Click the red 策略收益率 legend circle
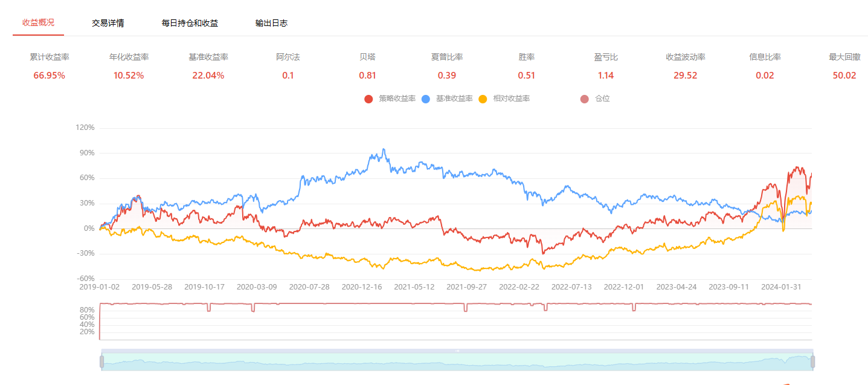This screenshot has width=868, height=385. point(368,99)
